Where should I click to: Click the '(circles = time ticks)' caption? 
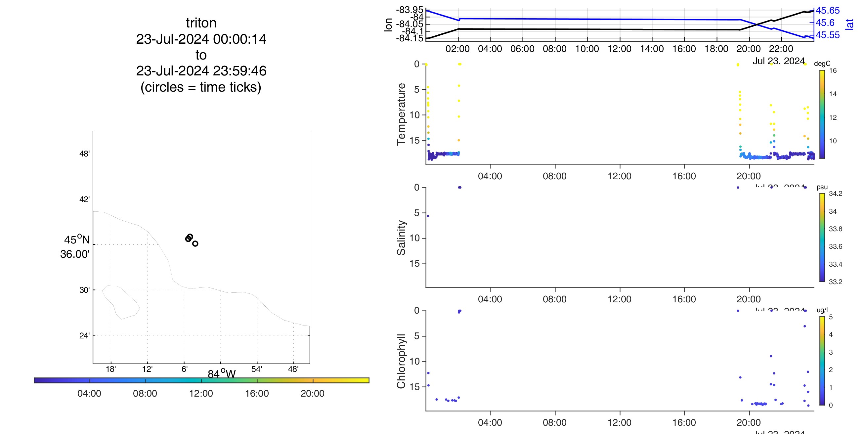(201, 87)
